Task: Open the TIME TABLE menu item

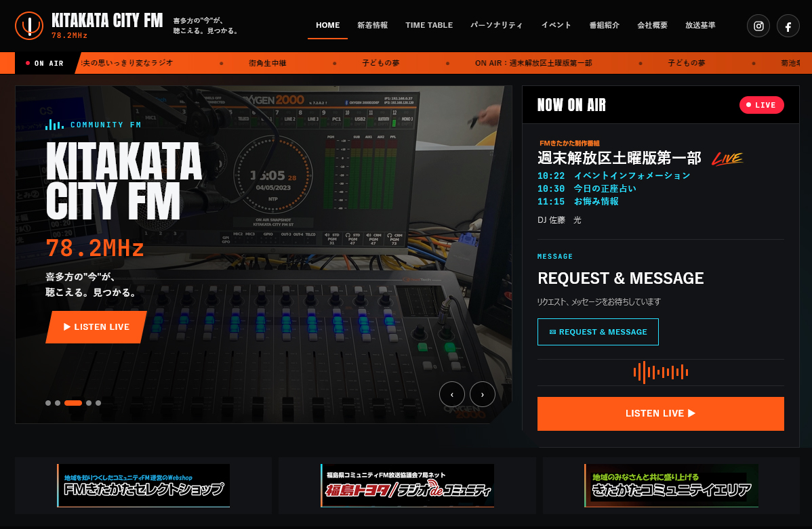Action: pos(429,25)
